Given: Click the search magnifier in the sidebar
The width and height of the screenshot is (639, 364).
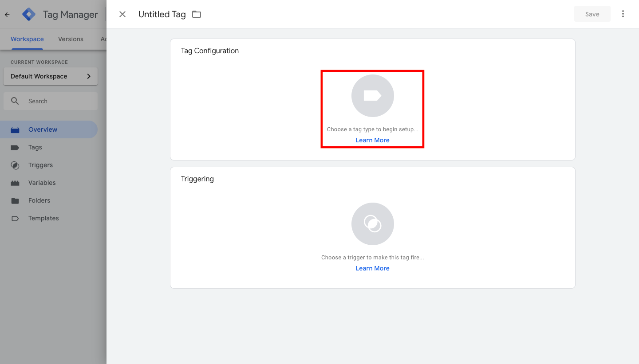Looking at the screenshot, I should 15,101.
